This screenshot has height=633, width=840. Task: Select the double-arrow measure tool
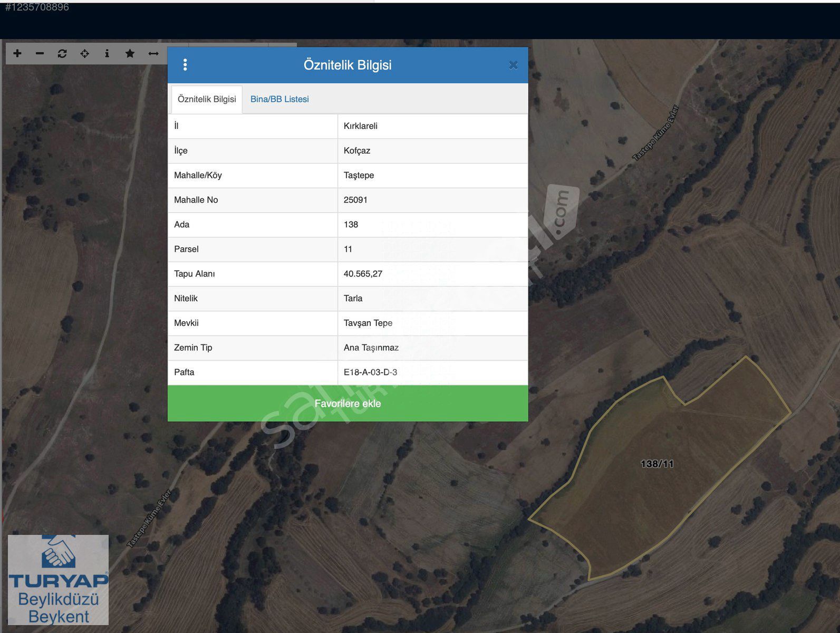(153, 53)
